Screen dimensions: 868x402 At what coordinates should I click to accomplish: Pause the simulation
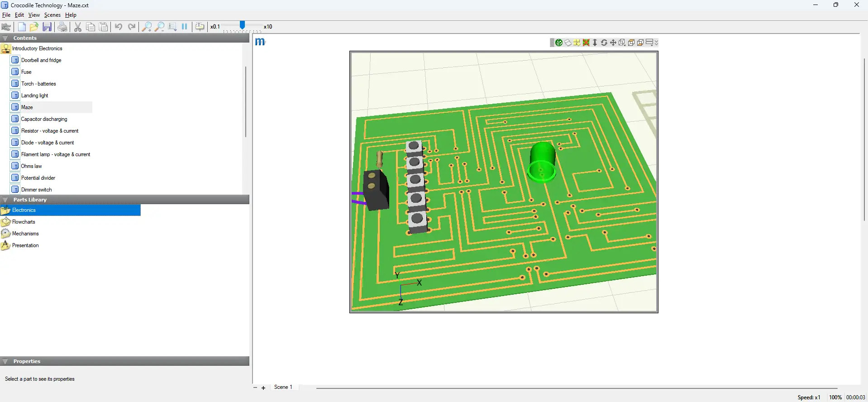[x=185, y=27]
